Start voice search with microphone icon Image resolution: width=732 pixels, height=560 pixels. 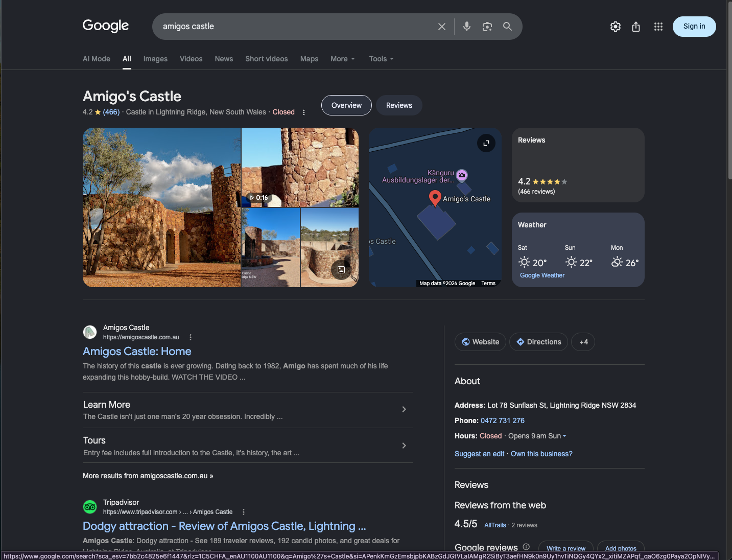pos(467,27)
